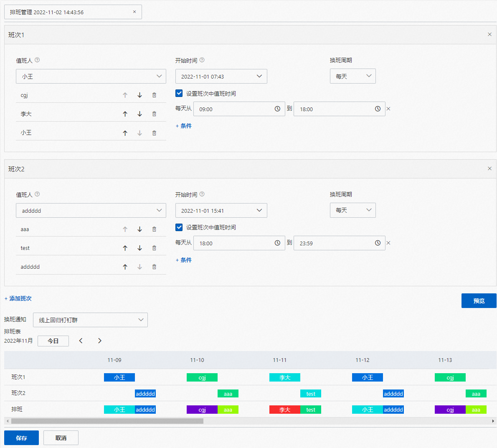Move 小王 row down in shift 1
497x448 pixels.
[x=139, y=133]
